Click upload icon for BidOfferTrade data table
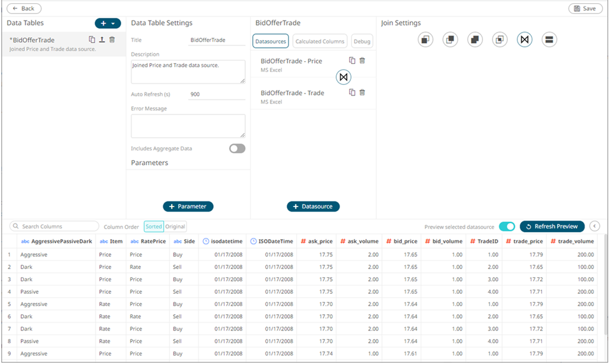 tap(101, 40)
